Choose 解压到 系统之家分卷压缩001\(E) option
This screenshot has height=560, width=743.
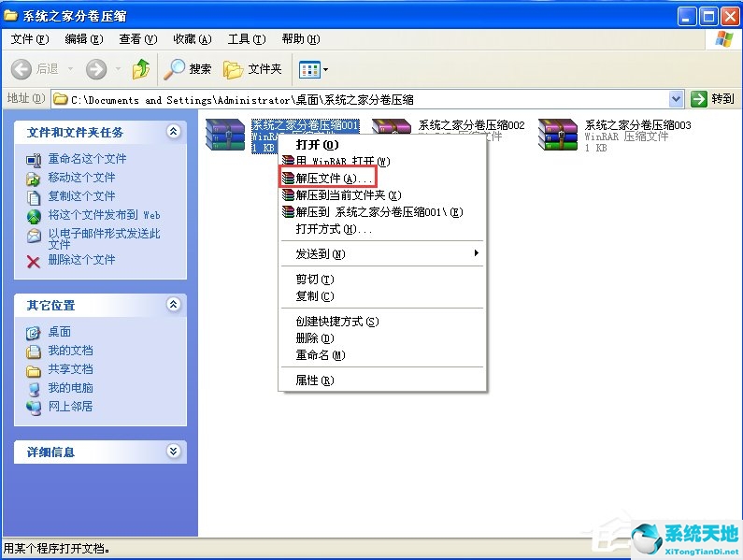click(382, 212)
